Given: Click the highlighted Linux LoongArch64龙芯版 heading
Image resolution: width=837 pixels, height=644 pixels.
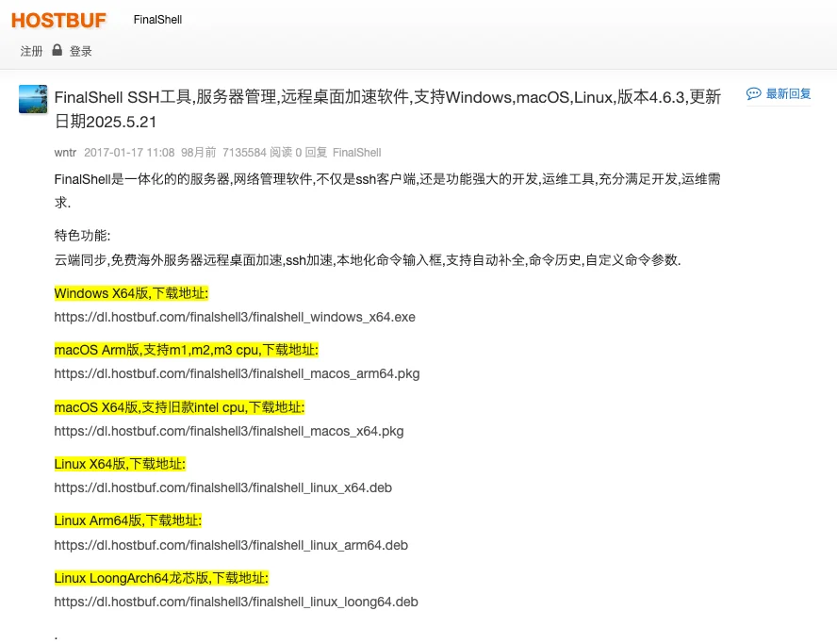Looking at the screenshot, I should tap(161, 578).
